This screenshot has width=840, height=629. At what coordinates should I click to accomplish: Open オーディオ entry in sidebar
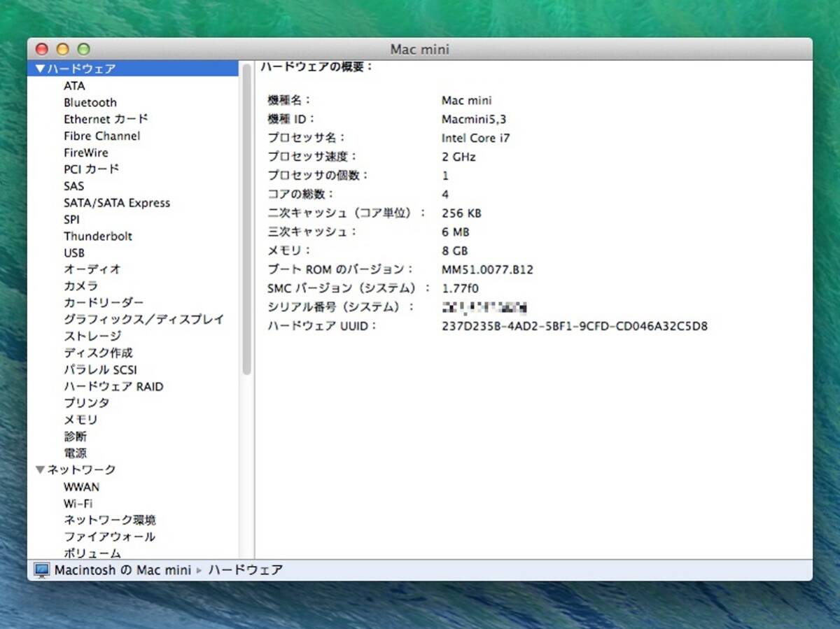[x=92, y=269]
